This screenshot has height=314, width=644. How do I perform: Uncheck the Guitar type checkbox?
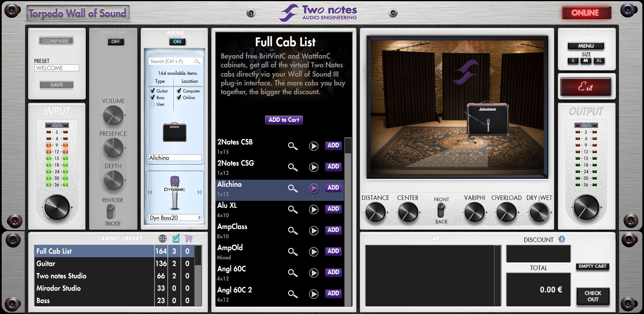[x=153, y=91]
